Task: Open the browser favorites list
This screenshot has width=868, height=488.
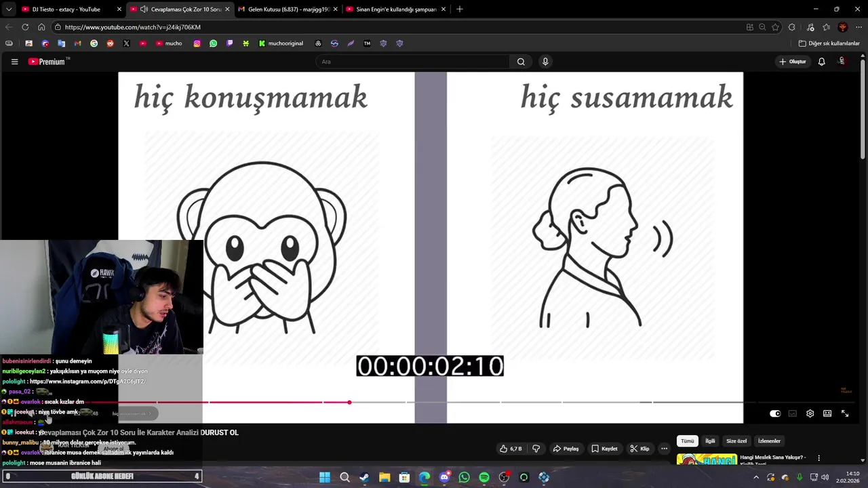Action: tap(826, 27)
